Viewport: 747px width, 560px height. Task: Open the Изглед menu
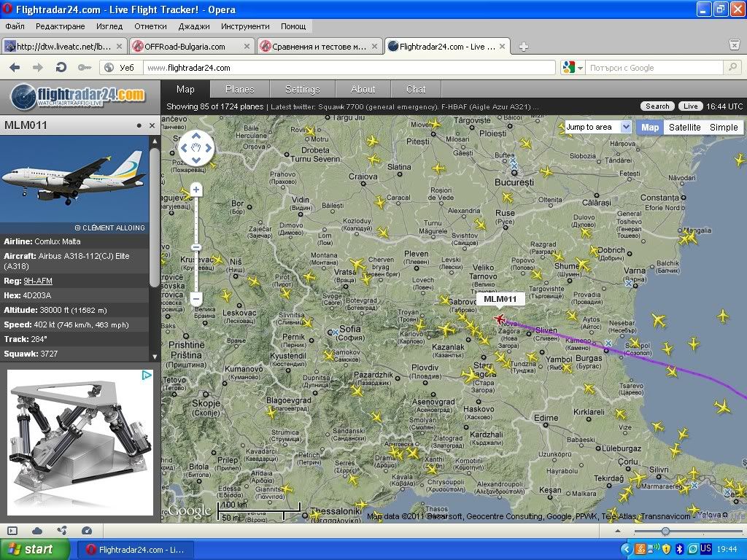click(x=109, y=26)
